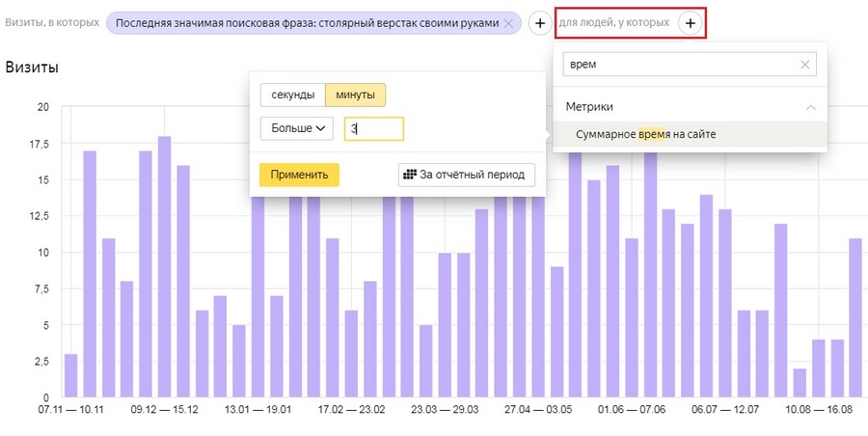Screen dimensions: 868x436
Task: Switch time unit to секунды
Action: (292, 95)
